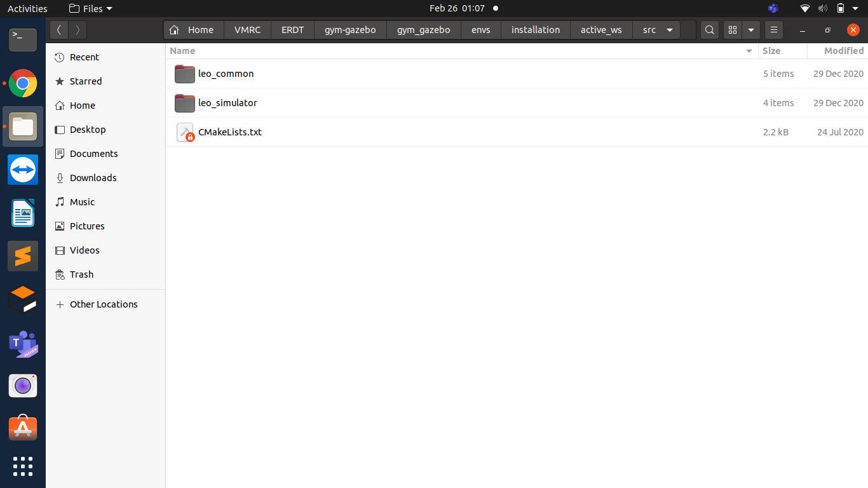Go to VMRC in path bar
The width and height of the screenshot is (868, 488).
(x=247, y=30)
